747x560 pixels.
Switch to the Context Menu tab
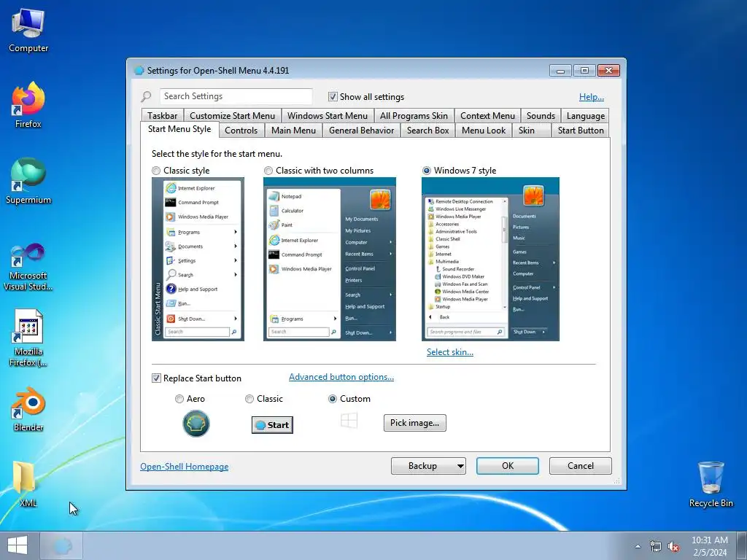[x=487, y=116]
